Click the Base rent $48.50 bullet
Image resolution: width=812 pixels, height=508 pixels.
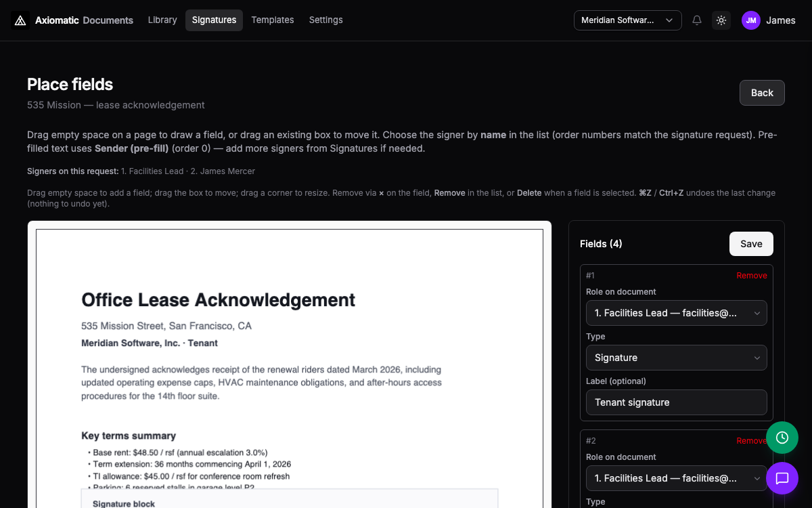178,452
